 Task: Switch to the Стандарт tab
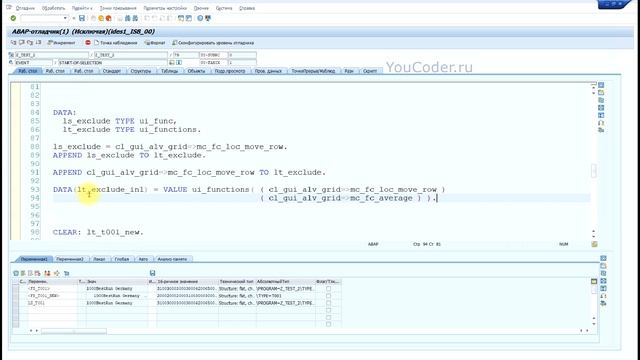pyautogui.click(x=111, y=71)
